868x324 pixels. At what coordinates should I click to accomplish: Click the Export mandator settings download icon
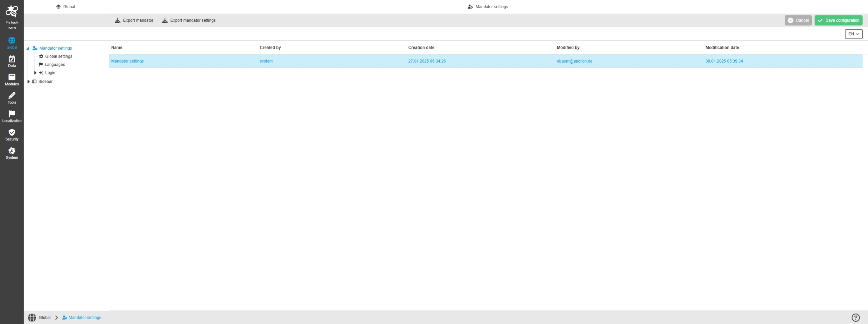click(x=165, y=20)
